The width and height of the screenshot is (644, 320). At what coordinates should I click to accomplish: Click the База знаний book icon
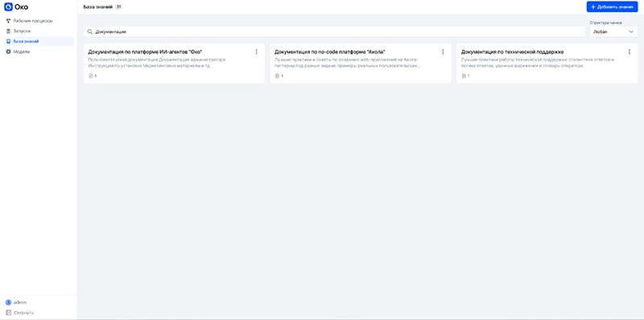pyautogui.click(x=8, y=41)
